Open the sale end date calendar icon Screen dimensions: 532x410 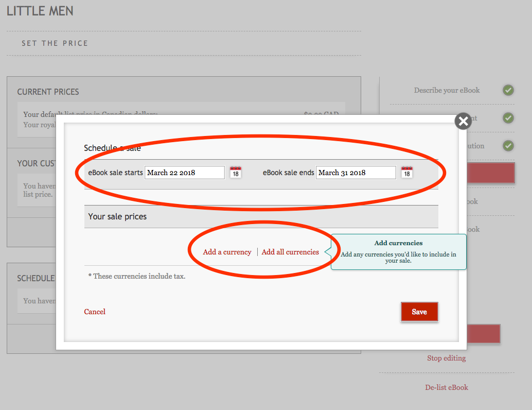(x=407, y=173)
